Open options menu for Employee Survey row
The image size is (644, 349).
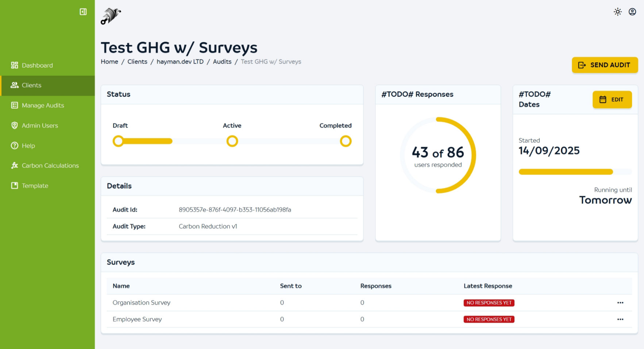620,319
